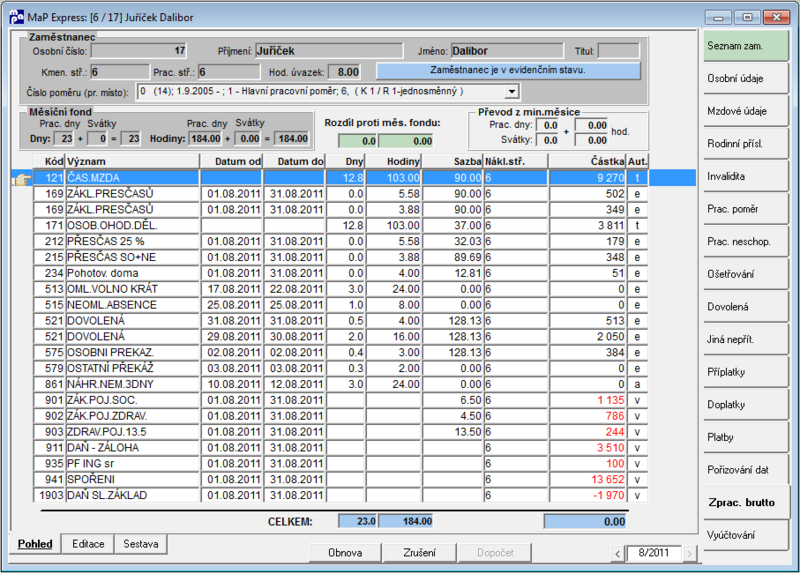The width and height of the screenshot is (800, 574).
Task: Expand the Číslo poměru dropdown
Action: tap(511, 92)
